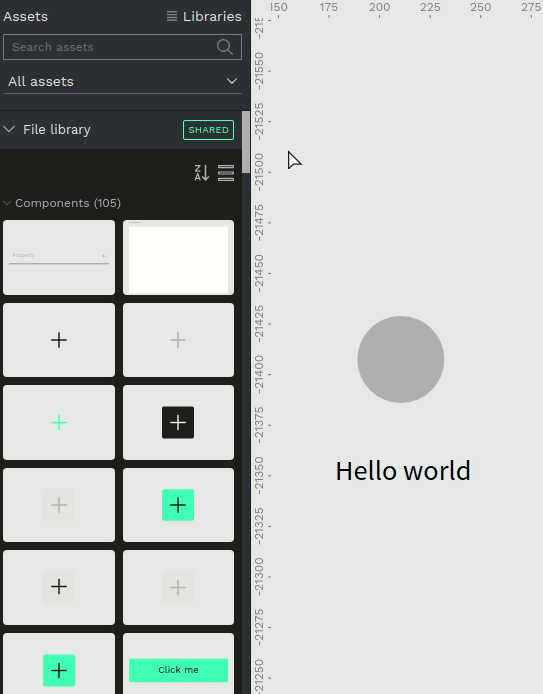The width and height of the screenshot is (543, 694).
Task: Open the Libraries dialog
Action: click(204, 16)
